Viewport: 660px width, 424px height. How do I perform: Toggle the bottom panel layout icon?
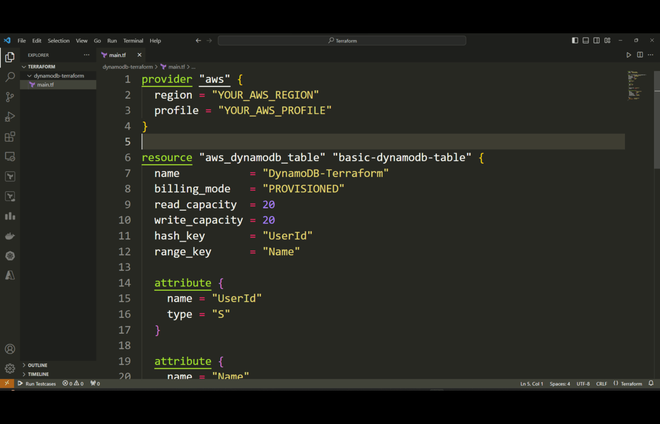tap(585, 40)
